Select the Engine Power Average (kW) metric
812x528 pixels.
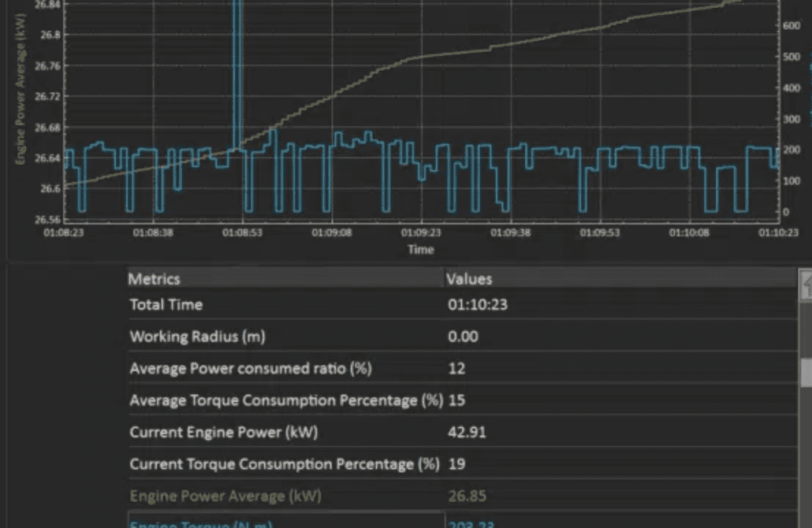tap(225, 496)
